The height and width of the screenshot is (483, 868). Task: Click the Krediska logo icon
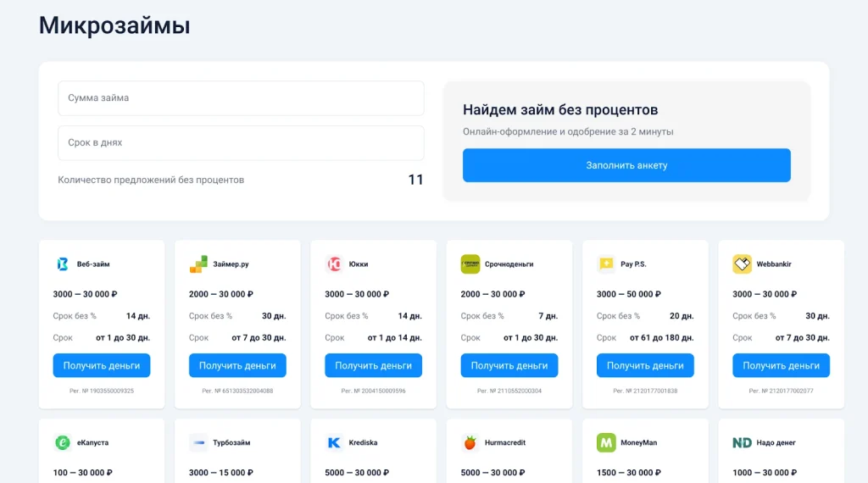point(334,442)
